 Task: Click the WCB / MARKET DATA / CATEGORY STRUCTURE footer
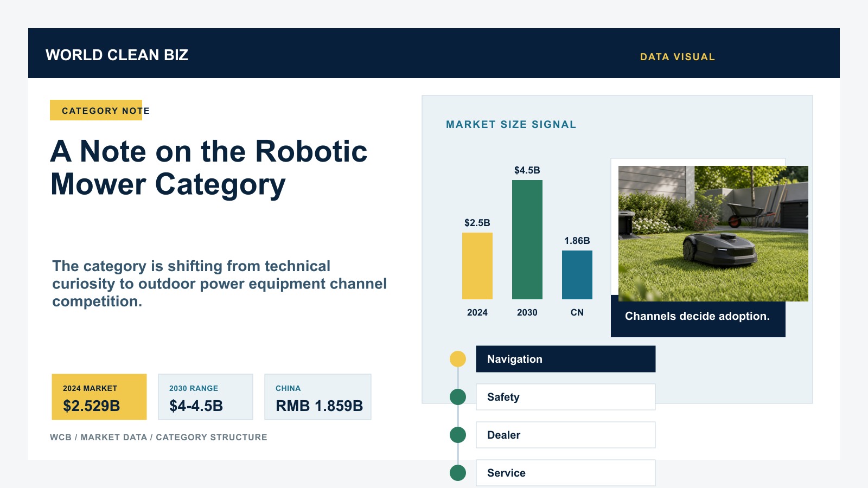pos(158,437)
